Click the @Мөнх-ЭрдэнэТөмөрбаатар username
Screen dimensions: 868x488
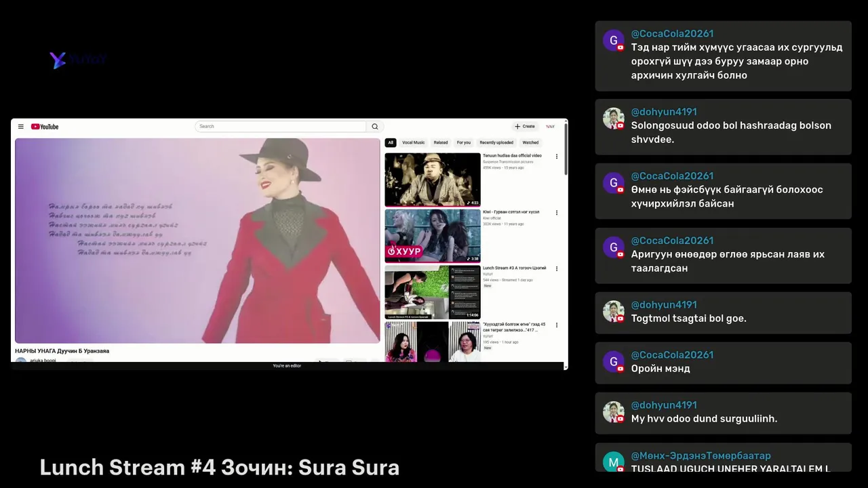click(x=701, y=456)
